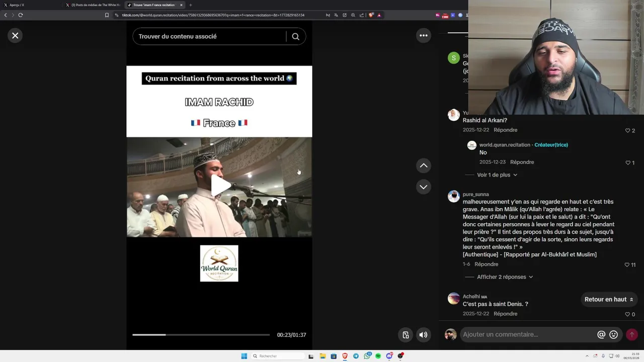The width and height of the screenshot is (644, 362).
Task: Go back in browser history
Action: coord(6,15)
